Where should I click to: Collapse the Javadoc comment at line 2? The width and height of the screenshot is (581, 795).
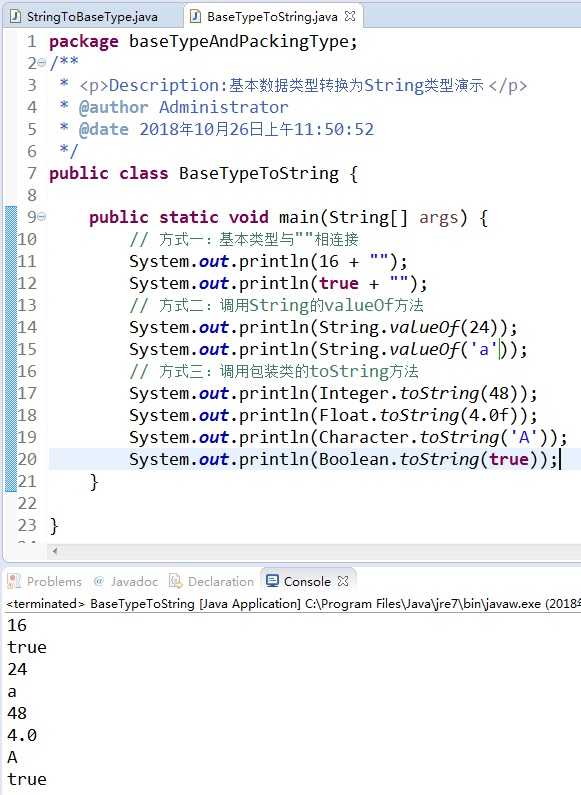(x=42, y=63)
